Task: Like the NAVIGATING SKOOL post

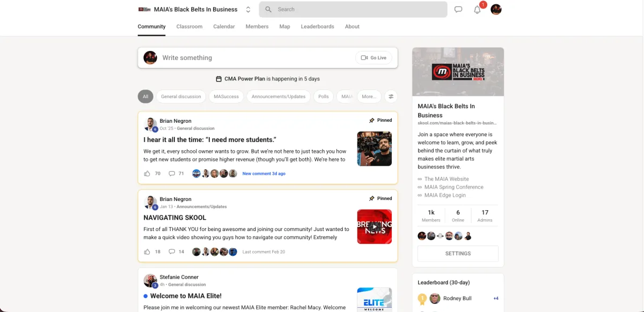Action: click(147, 252)
